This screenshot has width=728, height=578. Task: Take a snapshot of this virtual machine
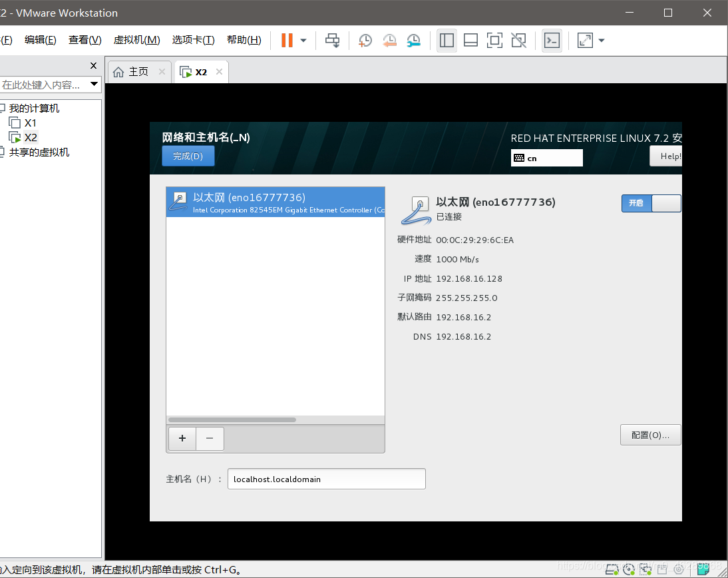[x=365, y=41]
